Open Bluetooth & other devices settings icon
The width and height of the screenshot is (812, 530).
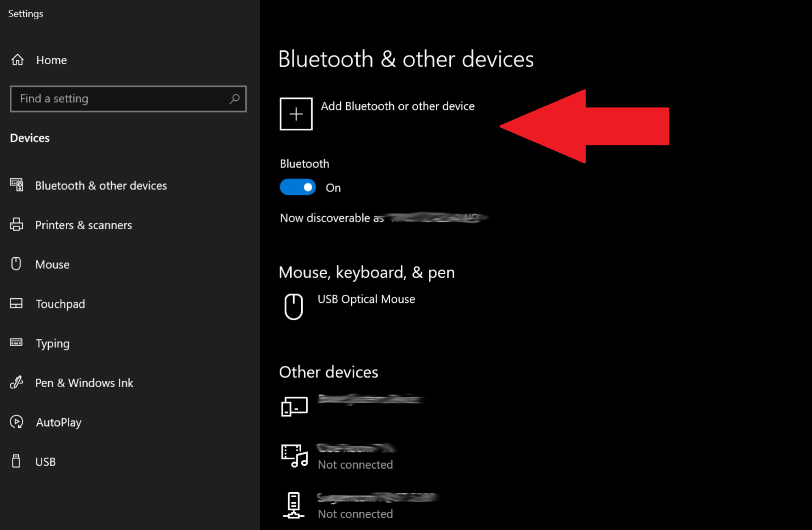(17, 185)
